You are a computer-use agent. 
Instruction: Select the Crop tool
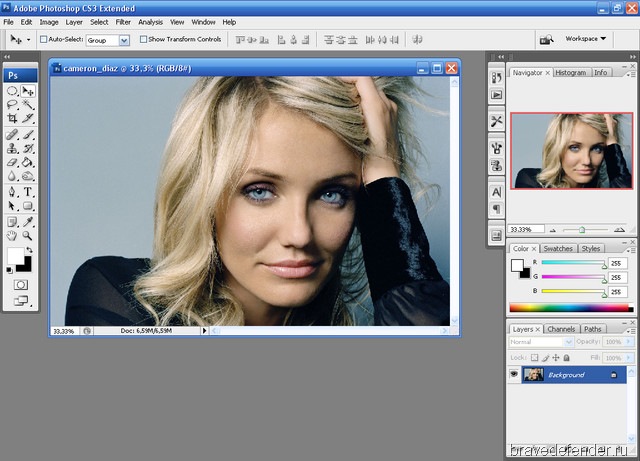point(12,118)
